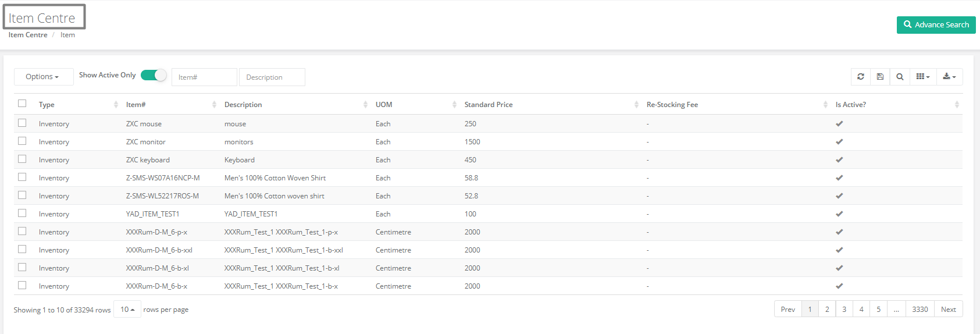Viewport: 980px width, 334px height.
Task: Toggle the Show Active Only switch
Action: pos(154,76)
